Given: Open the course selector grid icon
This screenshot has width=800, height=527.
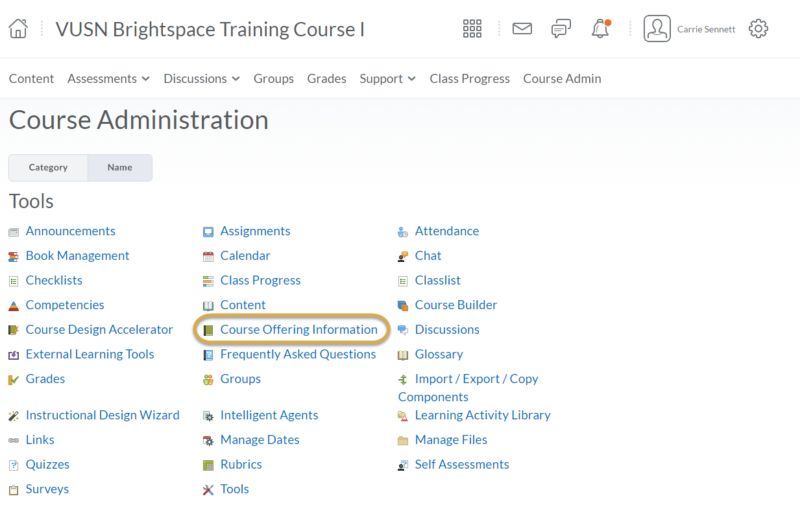Looking at the screenshot, I should pyautogui.click(x=472, y=29).
